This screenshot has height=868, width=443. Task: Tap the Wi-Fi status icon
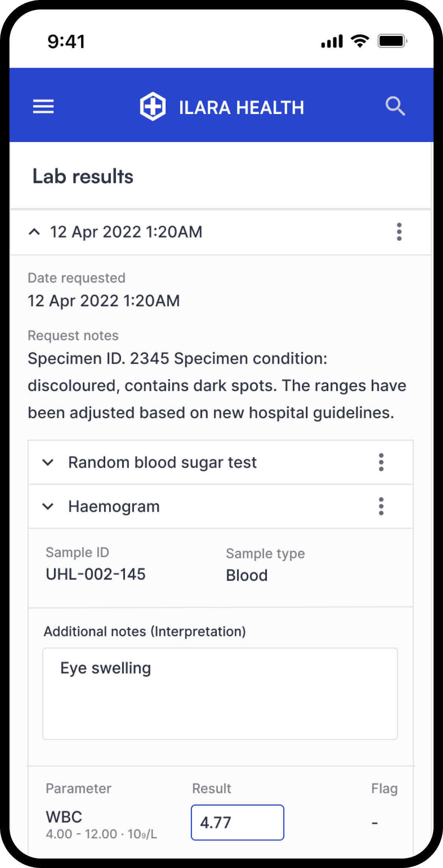[x=360, y=41]
